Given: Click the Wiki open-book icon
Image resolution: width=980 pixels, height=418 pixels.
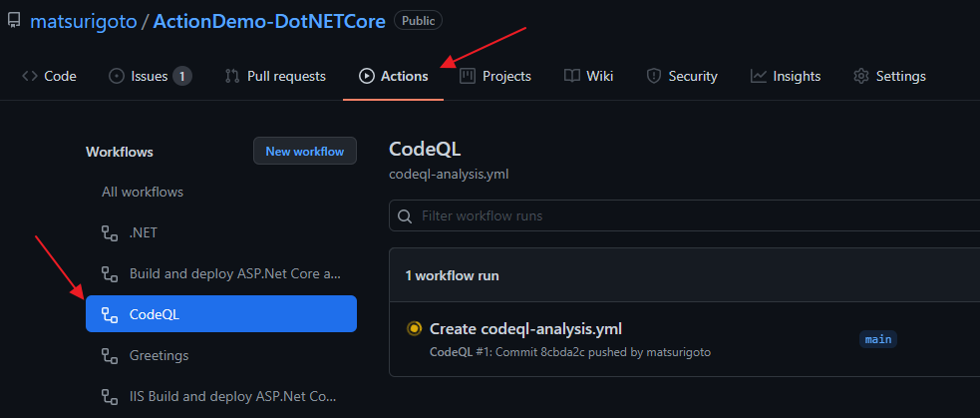Looking at the screenshot, I should click(x=572, y=77).
